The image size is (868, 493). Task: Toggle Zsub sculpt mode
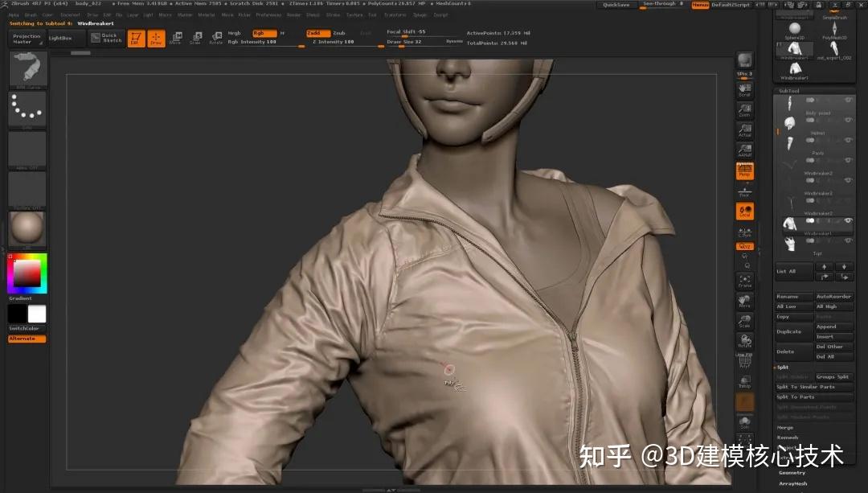pyautogui.click(x=339, y=33)
